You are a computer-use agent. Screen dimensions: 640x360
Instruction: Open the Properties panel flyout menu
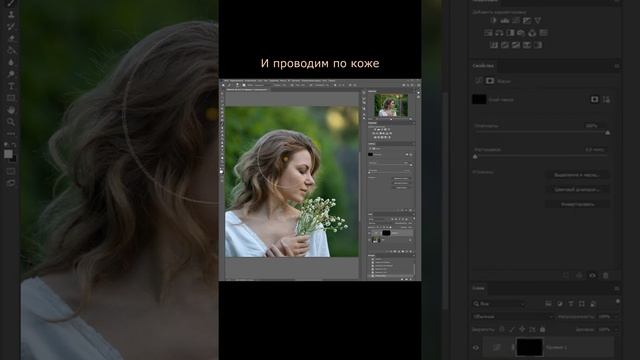click(617, 66)
